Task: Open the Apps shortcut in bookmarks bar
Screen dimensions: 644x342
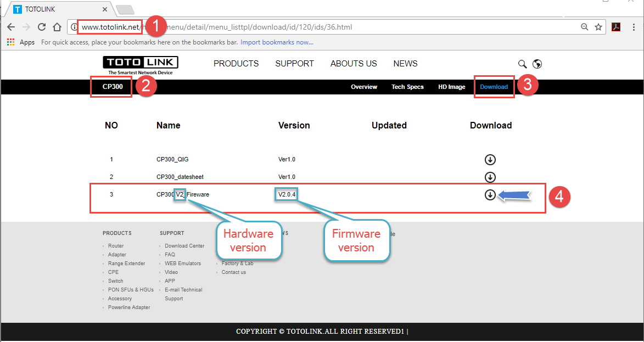Action: pos(21,42)
